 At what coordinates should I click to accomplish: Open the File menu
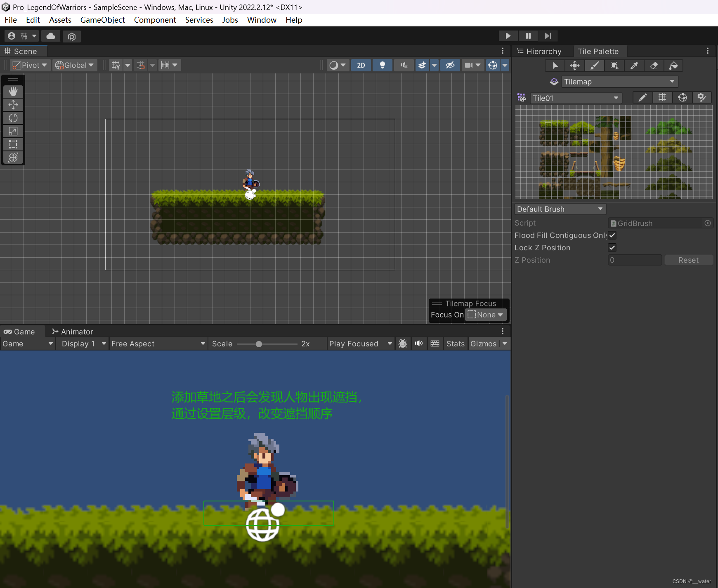point(11,20)
